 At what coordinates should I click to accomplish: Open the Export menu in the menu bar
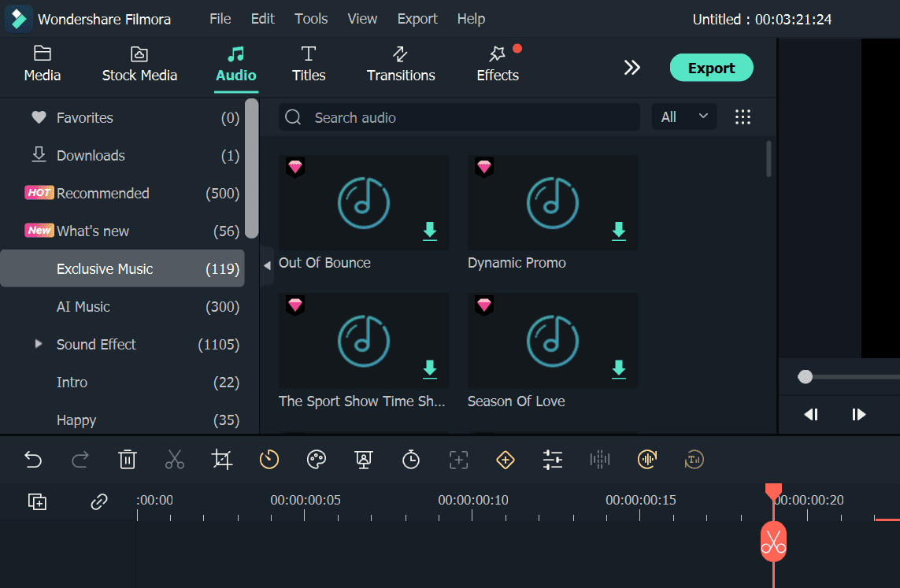417,19
